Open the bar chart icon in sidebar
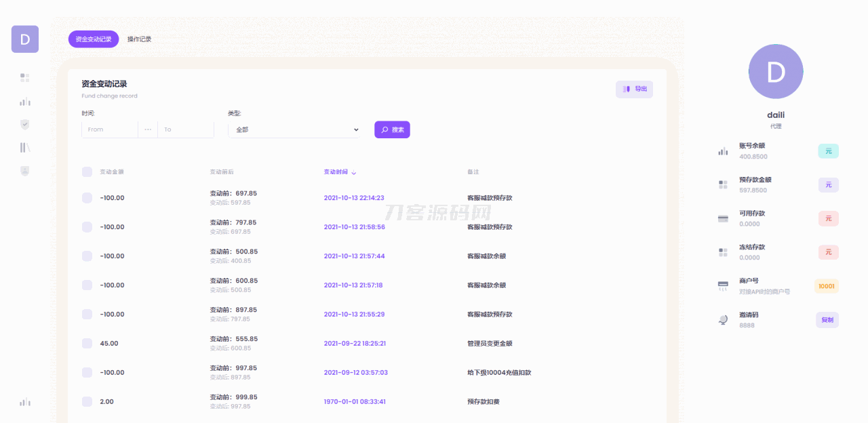Image resolution: width=868 pixels, height=423 pixels. click(25, 102)
